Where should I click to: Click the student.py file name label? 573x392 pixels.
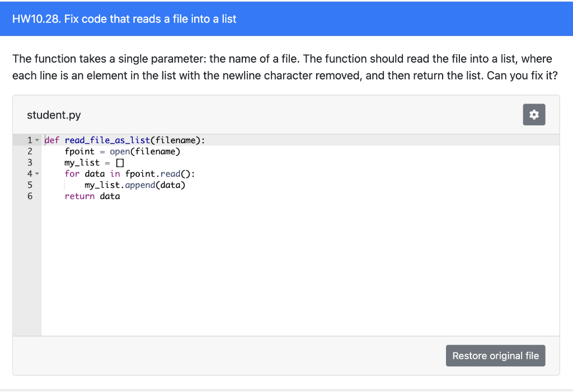[x=54, y=115]
